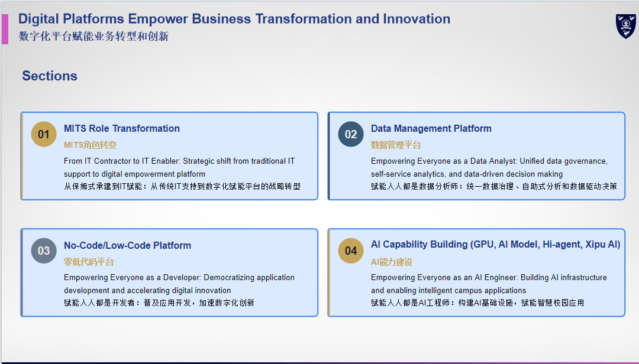
Task: Click the gray 03 number badge
Action: click(44, 251)
